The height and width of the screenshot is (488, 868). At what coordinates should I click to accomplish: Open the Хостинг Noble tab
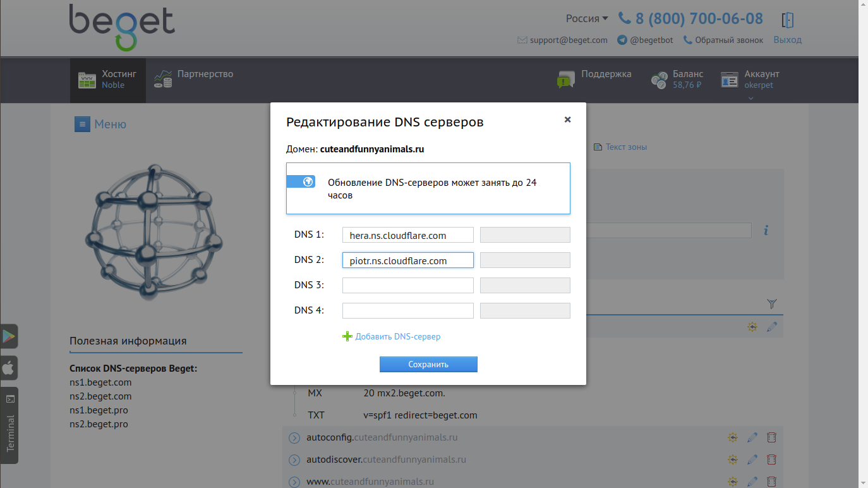[107, 80]
